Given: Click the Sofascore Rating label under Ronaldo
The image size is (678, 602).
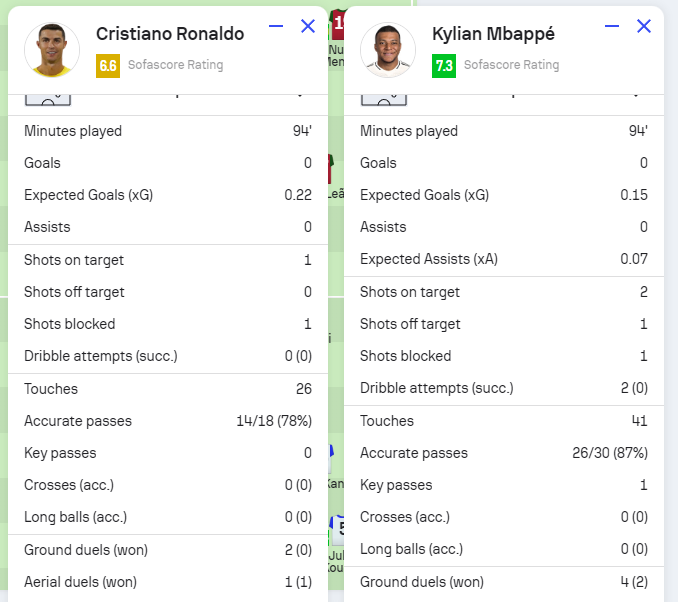Looking at the screenshot, I should point(175,65).
